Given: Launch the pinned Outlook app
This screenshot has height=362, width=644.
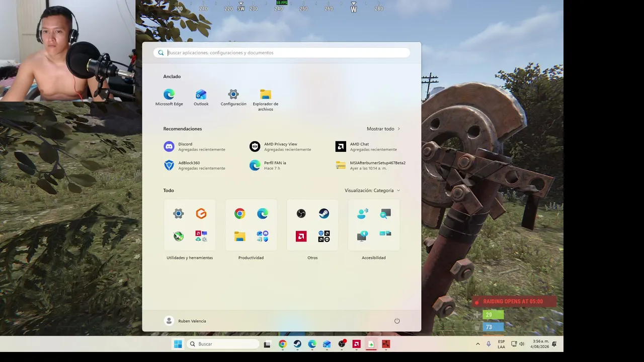Looking at the screenshot, I should [x=201, y=98].
